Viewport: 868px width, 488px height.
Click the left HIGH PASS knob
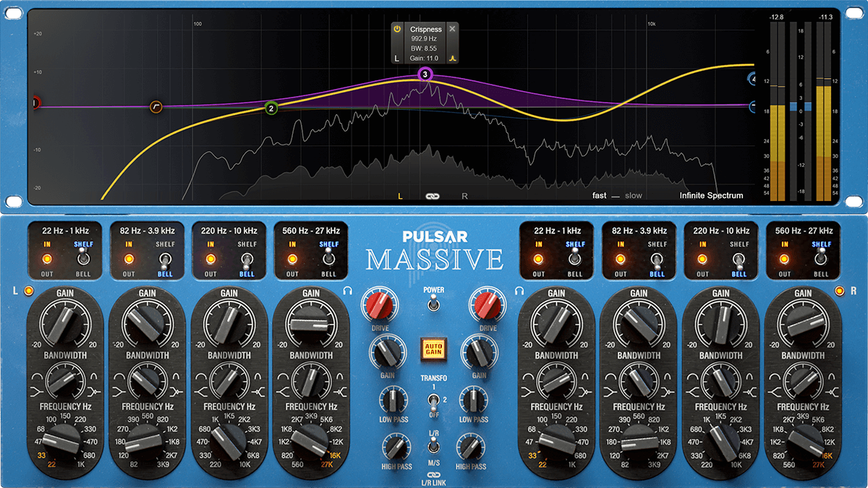tap(396, 448)
